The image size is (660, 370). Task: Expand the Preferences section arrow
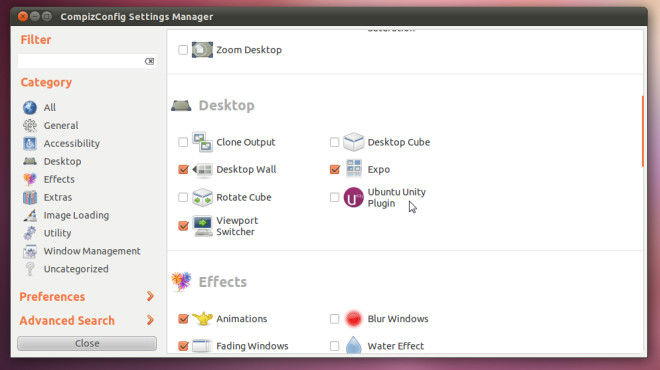(150, 296)
